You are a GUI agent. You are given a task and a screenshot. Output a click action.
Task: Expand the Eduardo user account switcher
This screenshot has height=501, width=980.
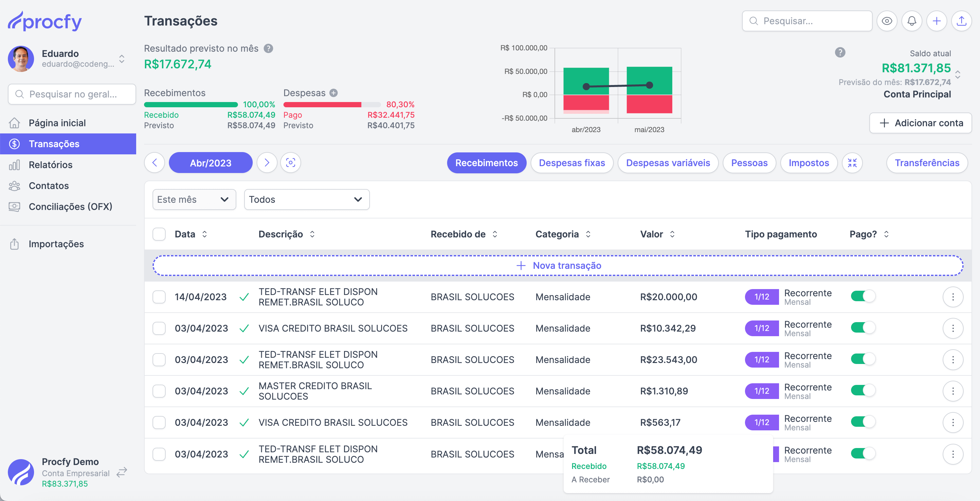pos(122,59)
